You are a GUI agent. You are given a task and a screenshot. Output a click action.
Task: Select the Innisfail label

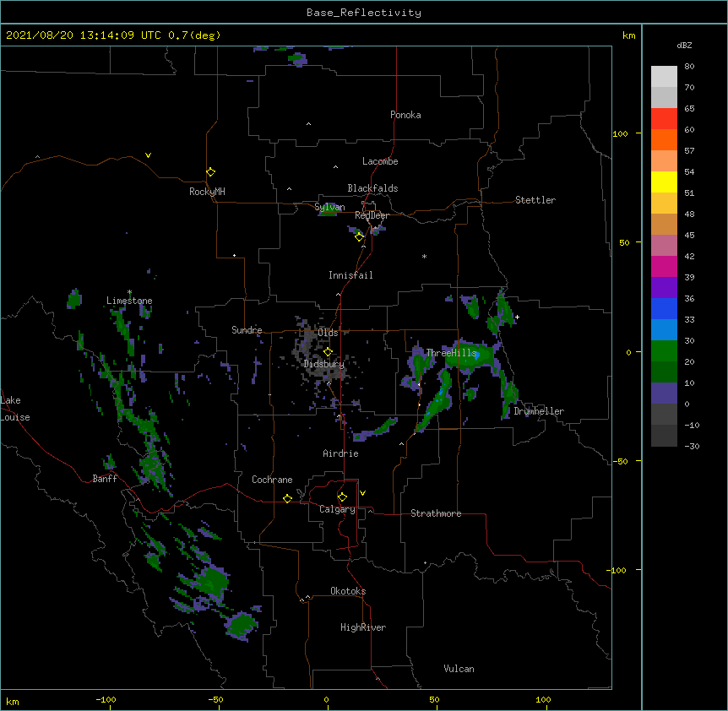tap(350, 275)
